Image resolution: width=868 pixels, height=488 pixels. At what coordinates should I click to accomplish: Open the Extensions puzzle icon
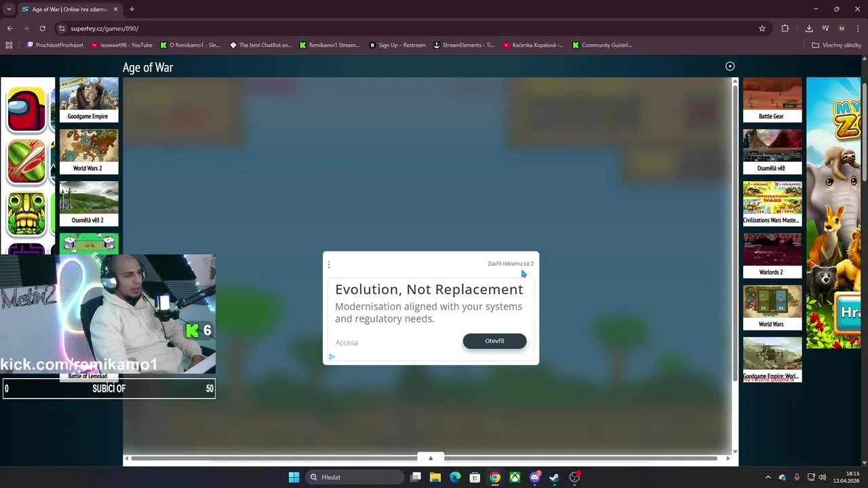pos(785,28)
